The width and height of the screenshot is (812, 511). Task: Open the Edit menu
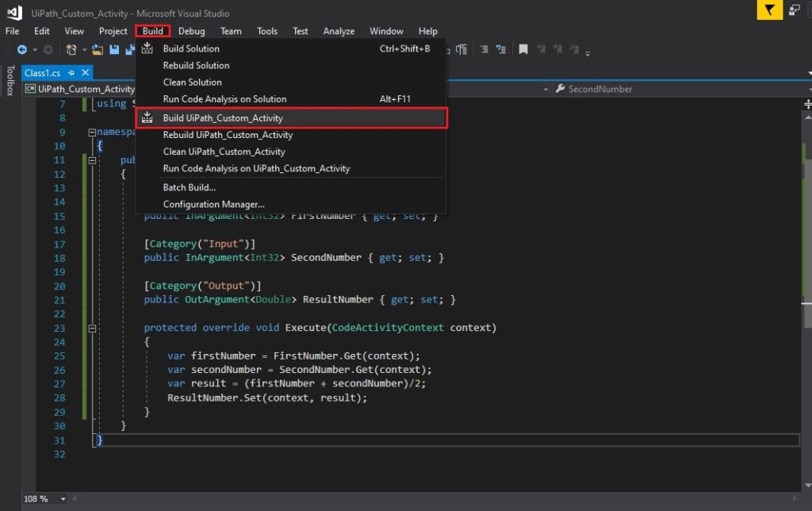click(x=42, y=31)
